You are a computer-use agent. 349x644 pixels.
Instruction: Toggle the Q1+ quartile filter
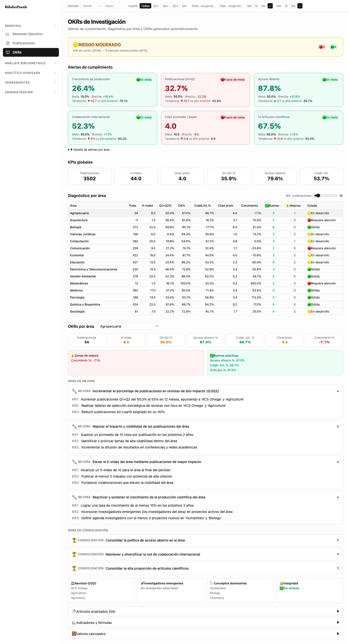point(156,6)
